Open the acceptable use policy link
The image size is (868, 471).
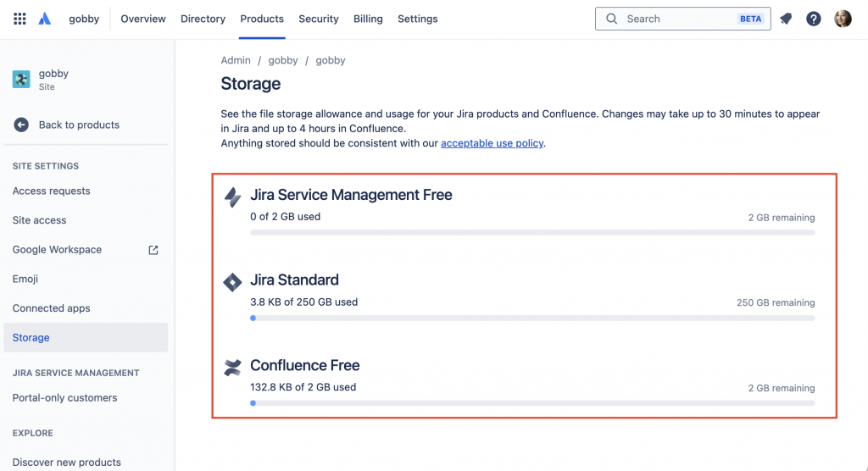[x=492, y=144]
